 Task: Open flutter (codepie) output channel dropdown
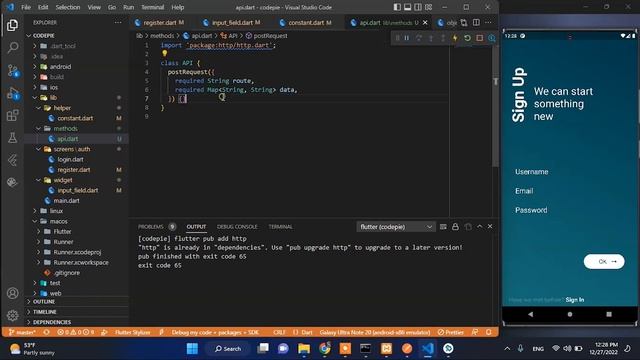[x=395, y=227]
